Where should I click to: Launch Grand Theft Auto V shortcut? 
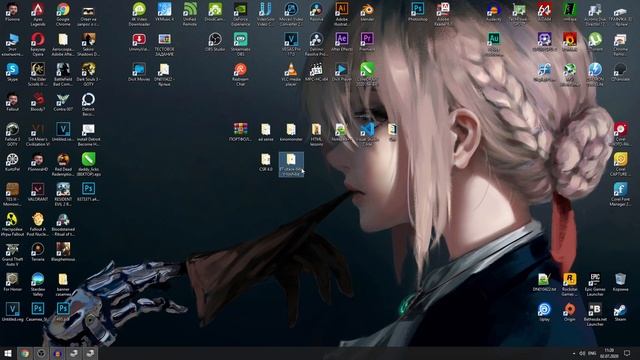[x=12, y=254]
